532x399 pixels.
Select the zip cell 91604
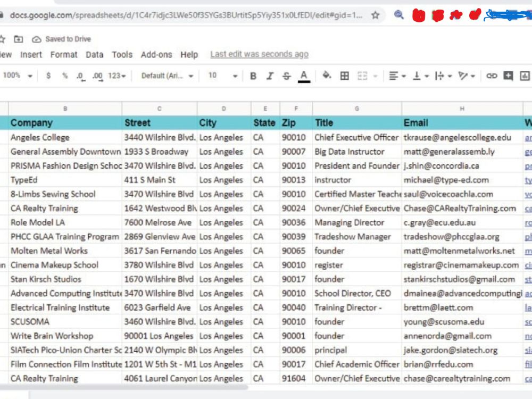[296, 378]
